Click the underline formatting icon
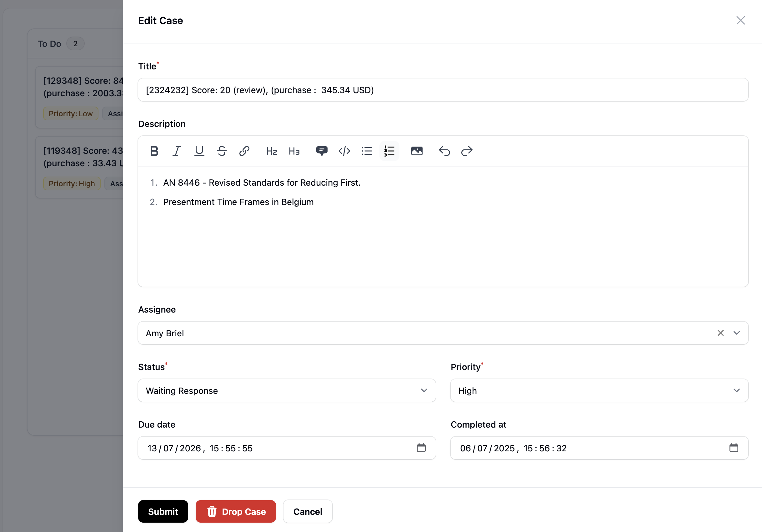This screenshot has width=762, height=532. coord(199,151)
